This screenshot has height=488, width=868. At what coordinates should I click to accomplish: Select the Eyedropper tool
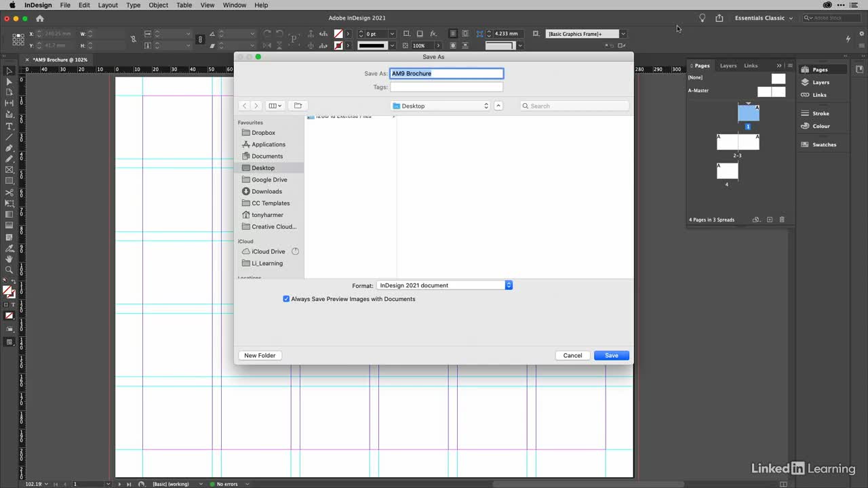(9, 248)
